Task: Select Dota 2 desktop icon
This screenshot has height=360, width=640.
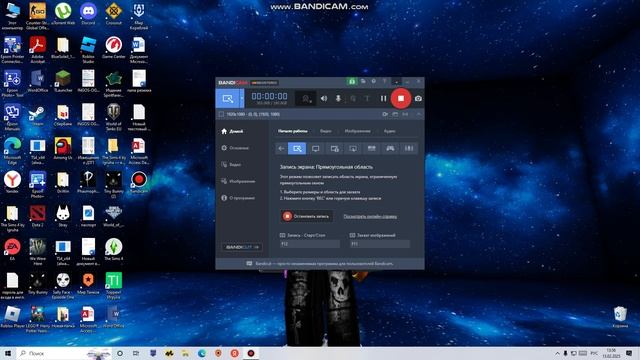Action: tap(37, 216)
